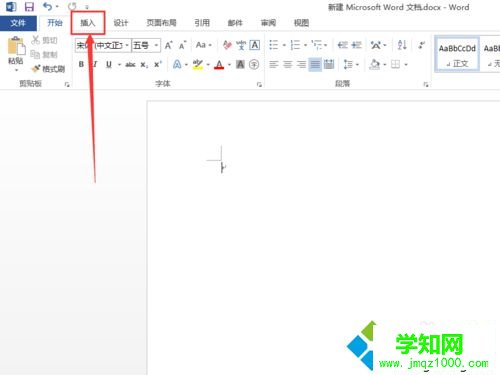Switch to the 邮件 Mailings tab

(x=235, y=23)
